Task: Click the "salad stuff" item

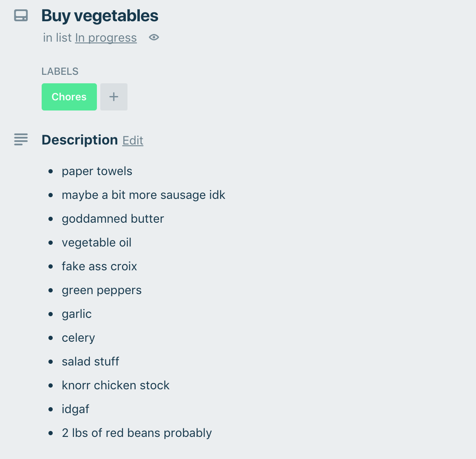Action: coord(90,362)
